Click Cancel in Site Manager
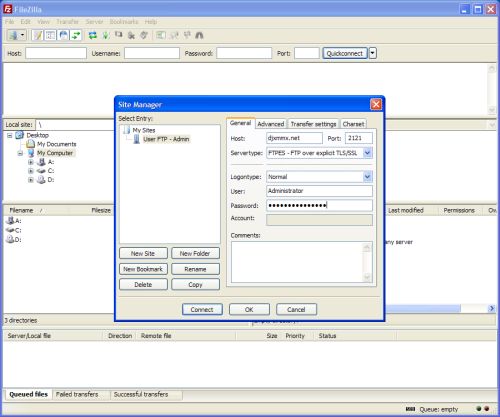Image resolution: width=500 pixels, height=417 pixels. (296, 309)
